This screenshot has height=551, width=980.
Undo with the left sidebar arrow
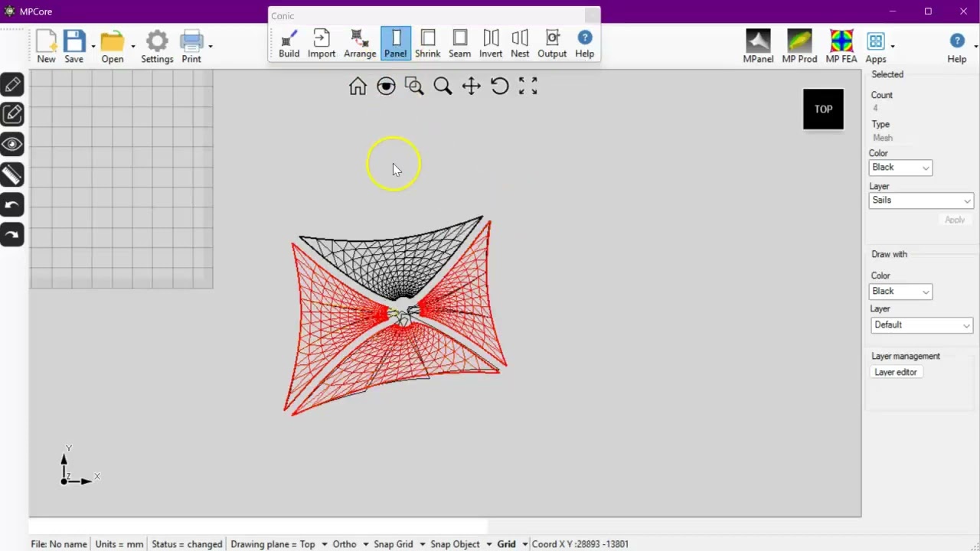pos(12,205)
